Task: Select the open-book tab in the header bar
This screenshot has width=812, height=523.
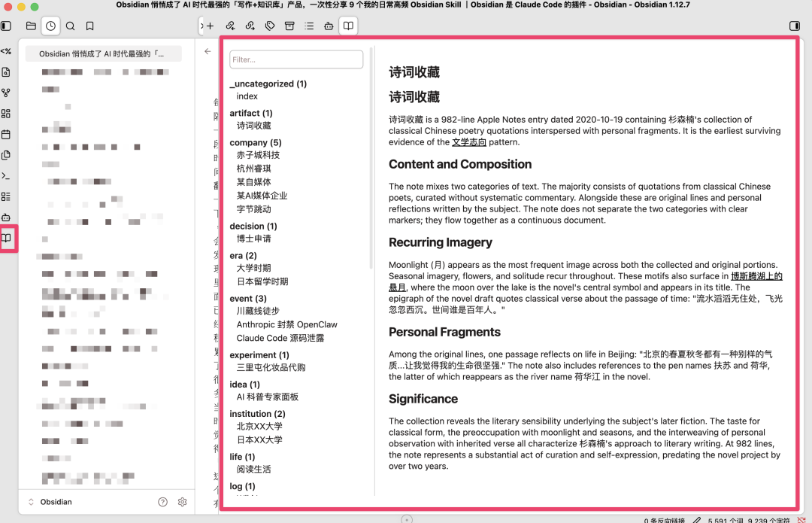Action: point(349,26)
